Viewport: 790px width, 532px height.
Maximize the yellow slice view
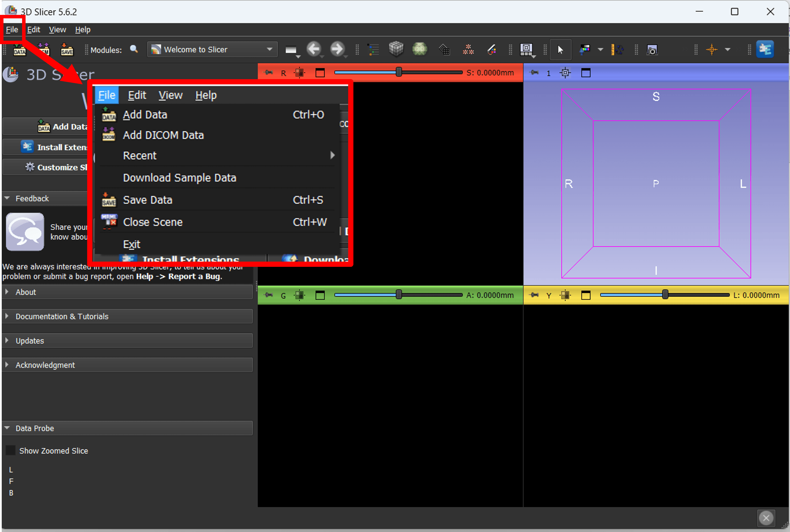pyautogui.click(x=586, y=296)
